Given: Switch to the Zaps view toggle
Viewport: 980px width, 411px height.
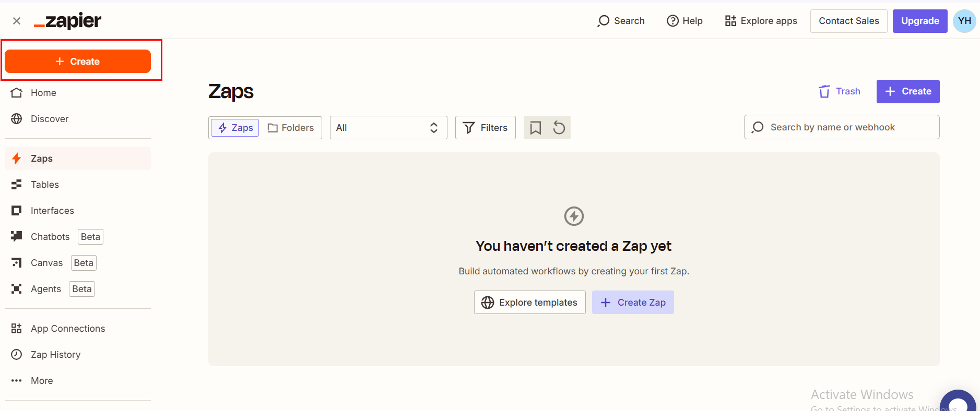Looking at the screenshot, I should 235,128.
